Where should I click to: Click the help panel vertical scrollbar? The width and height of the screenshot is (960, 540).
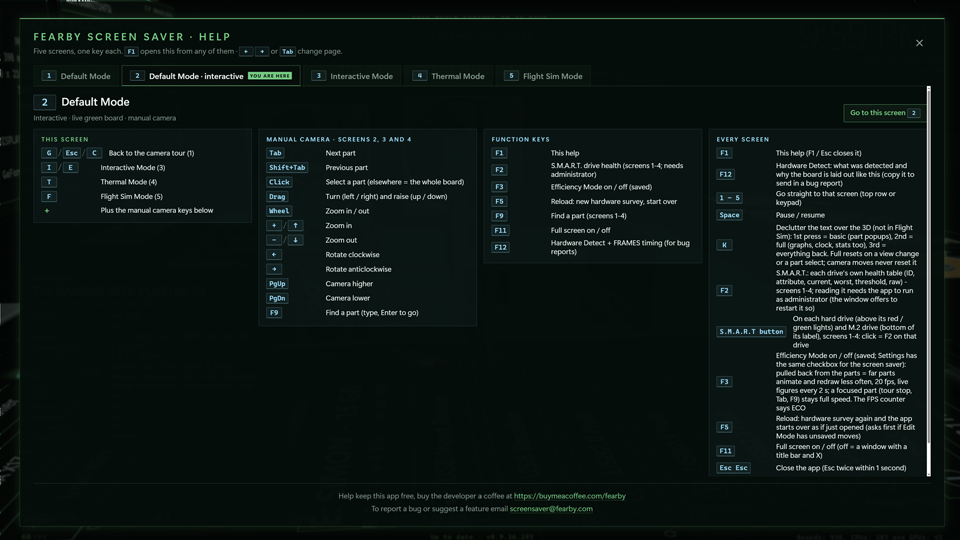tap(929, 281)
